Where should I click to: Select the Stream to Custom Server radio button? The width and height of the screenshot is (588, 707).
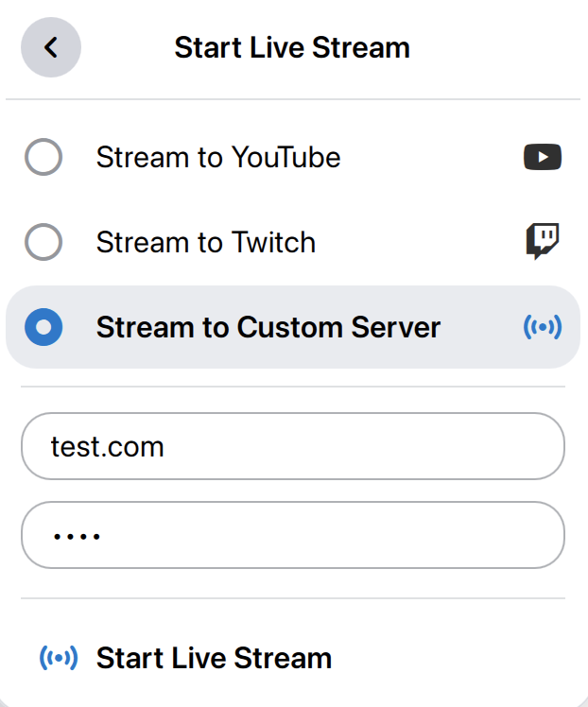tap(43, 328)
